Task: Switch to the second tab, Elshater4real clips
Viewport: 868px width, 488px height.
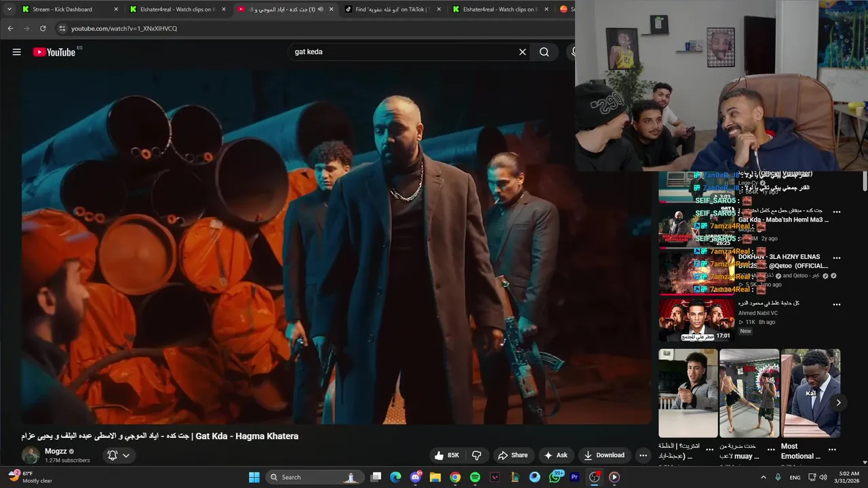Action: click(x=176, y=9)
